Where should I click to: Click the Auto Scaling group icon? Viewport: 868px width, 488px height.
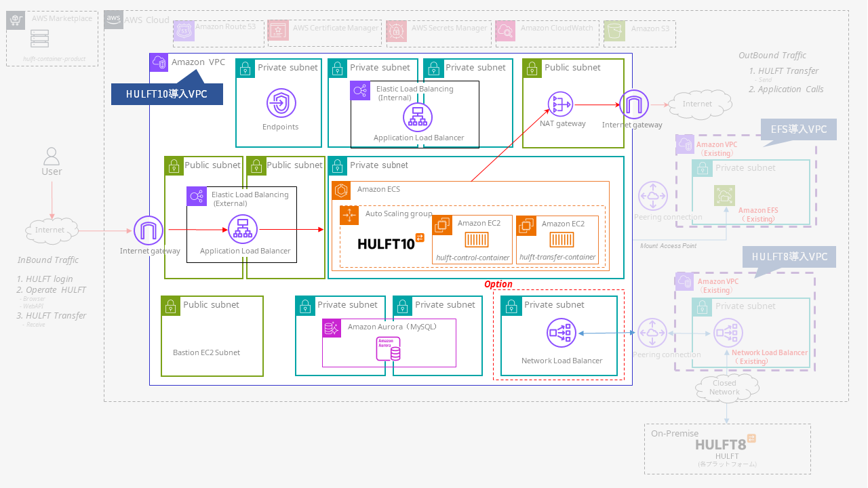pyautogui.click(x=349, y=214)
